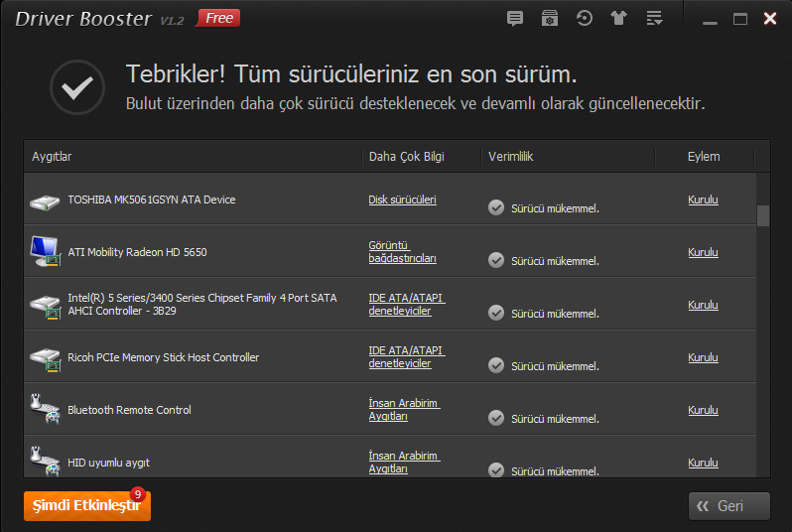The height and width of the screenshot is (532, 792).
Task: Open the options menu list icon
Action: pos(654,19)
